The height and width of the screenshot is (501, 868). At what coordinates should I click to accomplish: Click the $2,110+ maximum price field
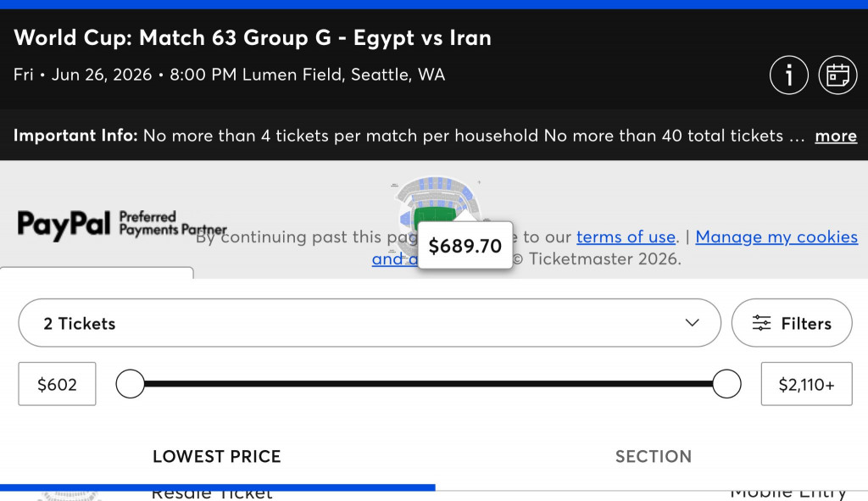(x=807, y=384)
